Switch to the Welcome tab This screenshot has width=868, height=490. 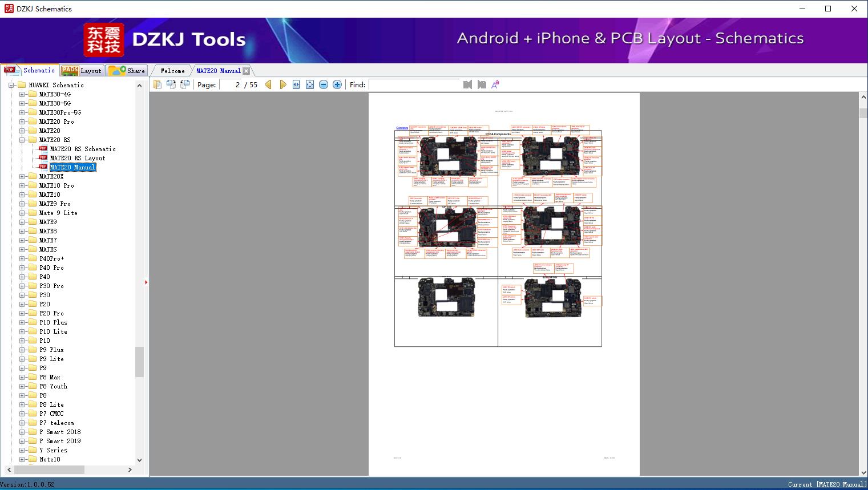click(x=172, y=71)
